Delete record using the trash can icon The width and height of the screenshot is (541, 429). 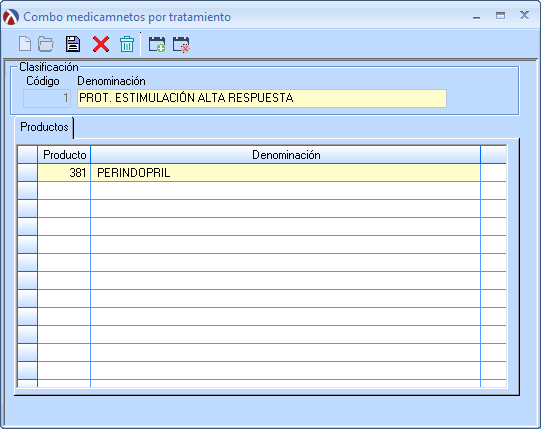pyautogui.click(x=127, y=44)
